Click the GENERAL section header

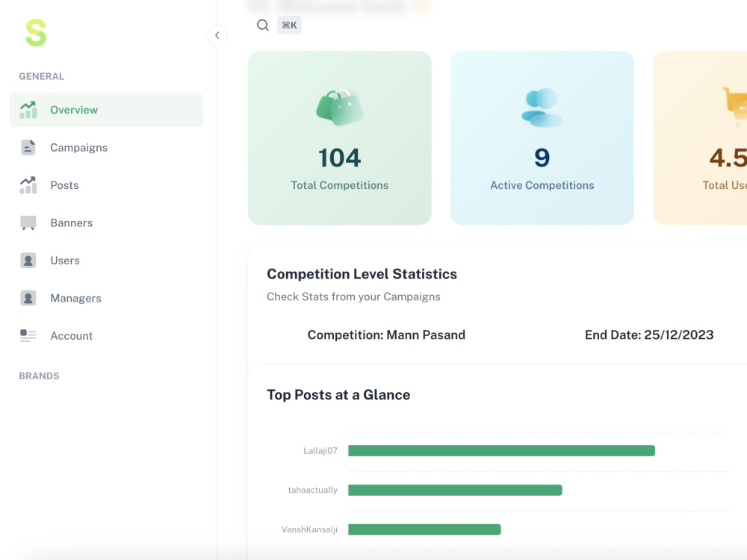tap(41, 76)
